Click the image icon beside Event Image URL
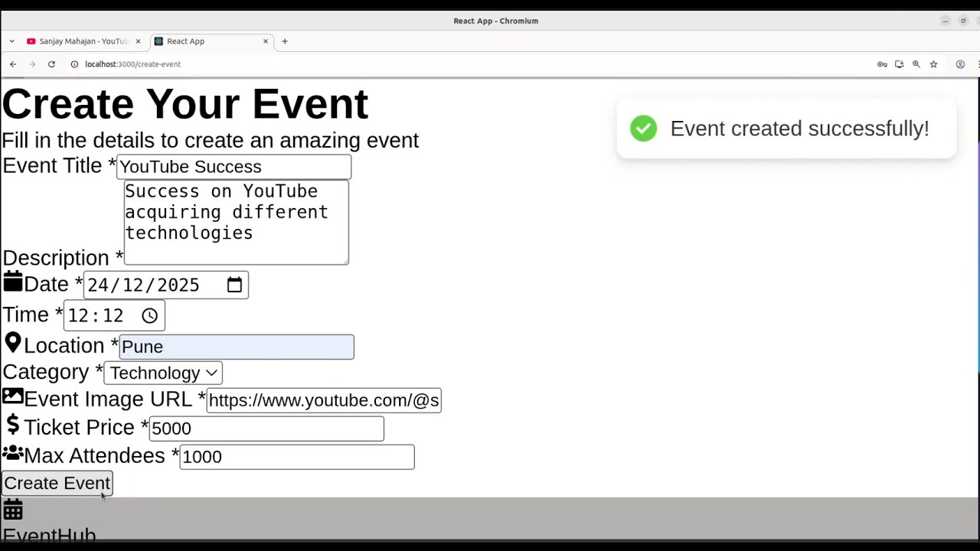 [13, 396]
